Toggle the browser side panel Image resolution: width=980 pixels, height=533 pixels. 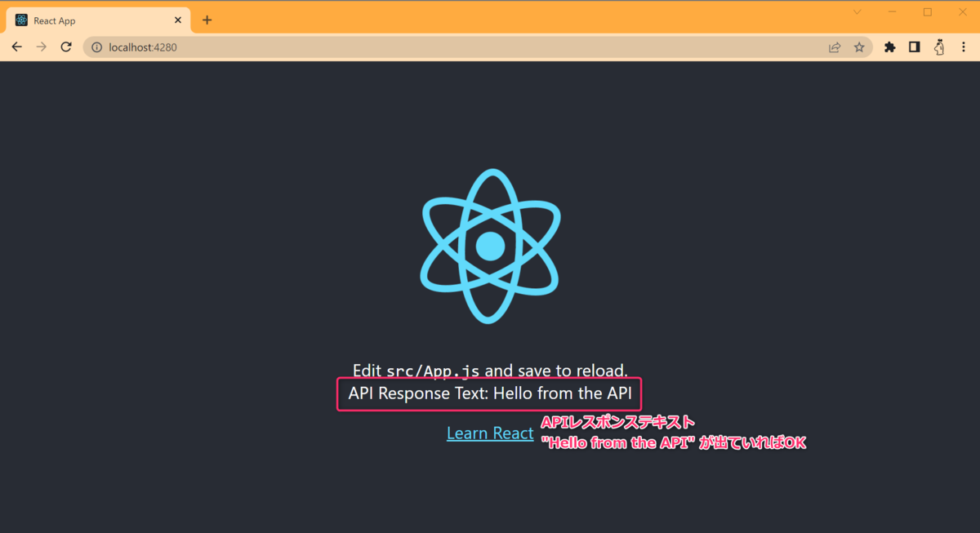[x=915, y=47]
